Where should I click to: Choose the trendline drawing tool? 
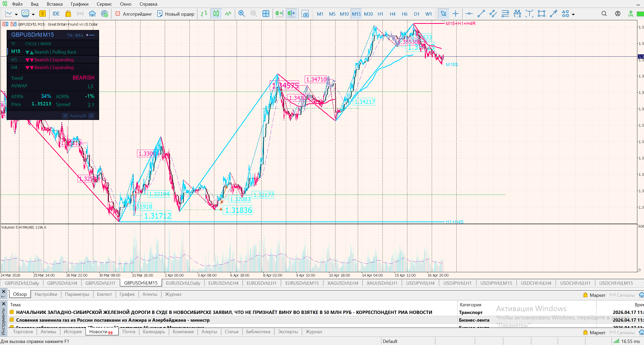pyautogui.click(x=481, y=14)
